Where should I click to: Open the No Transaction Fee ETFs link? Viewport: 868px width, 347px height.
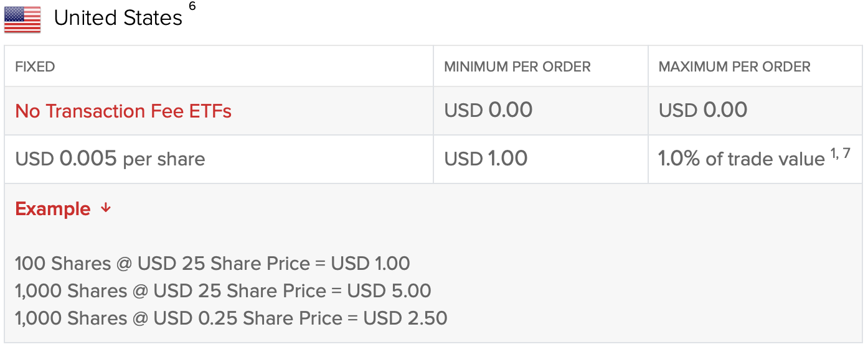point(123,111)
